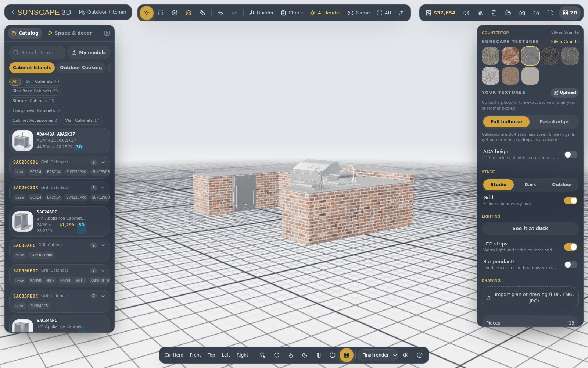Click the flame icon in bottom bar
Screen dimensions: 588x368
click(291, 355)
